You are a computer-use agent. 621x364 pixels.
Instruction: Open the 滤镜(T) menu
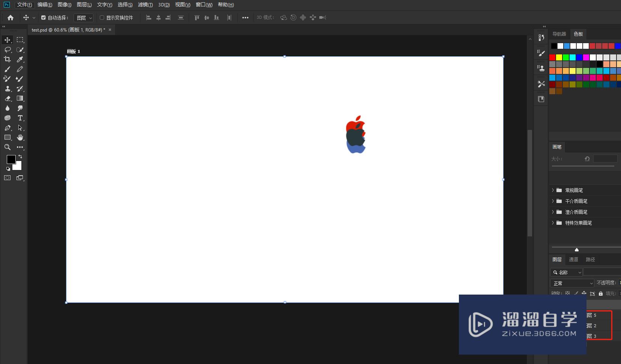(x=145, y=5)
